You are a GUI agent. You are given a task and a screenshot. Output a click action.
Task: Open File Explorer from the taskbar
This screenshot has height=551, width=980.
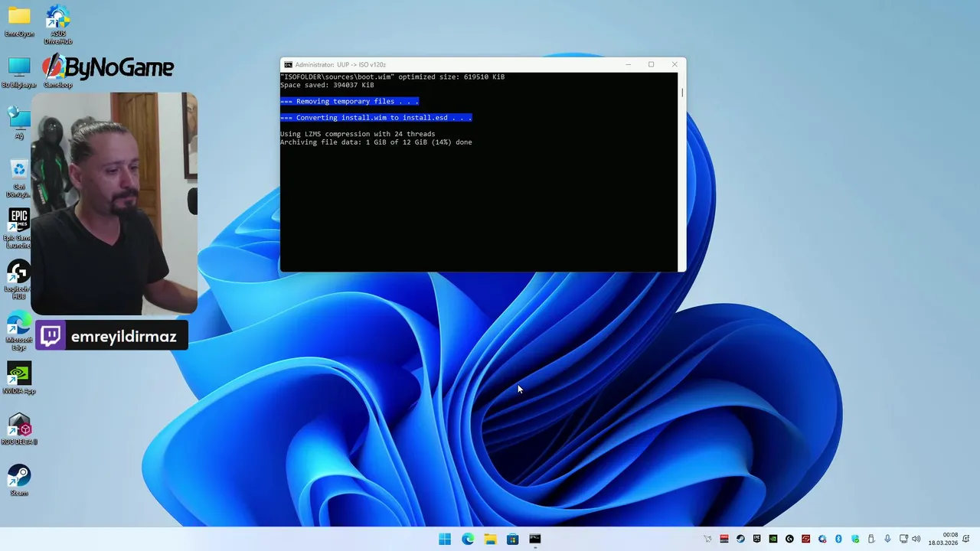pyautogui.click(x=490, y=540)
